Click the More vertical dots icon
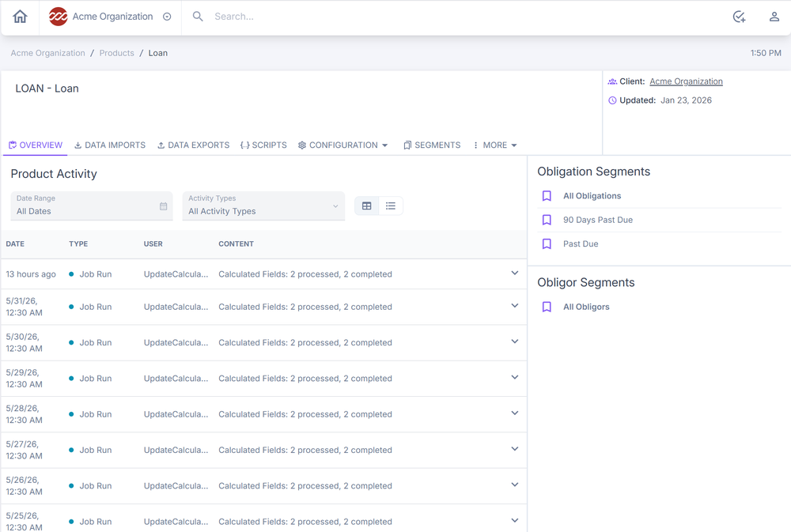791x532 pixels. [475, 145]
